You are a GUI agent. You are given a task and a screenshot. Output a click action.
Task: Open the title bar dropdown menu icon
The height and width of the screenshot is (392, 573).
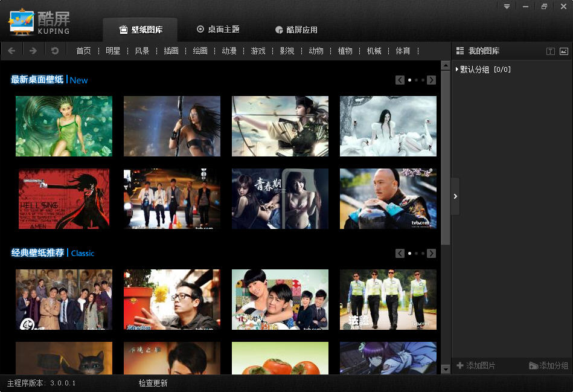[507, 7]
